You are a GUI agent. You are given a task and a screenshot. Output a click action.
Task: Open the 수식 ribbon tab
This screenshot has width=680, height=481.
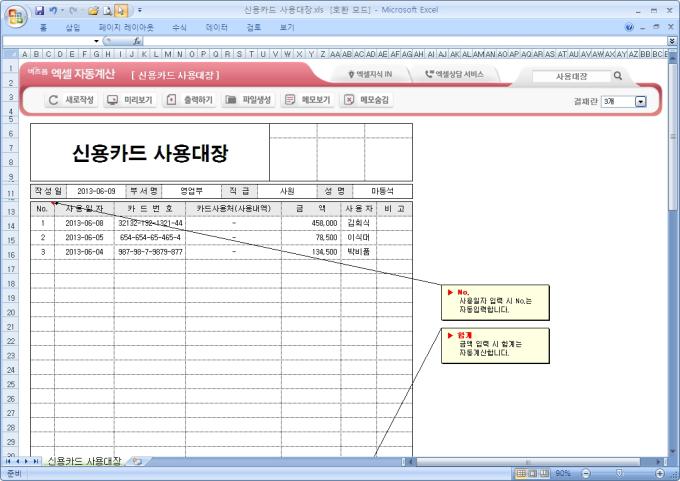point(179,28)
